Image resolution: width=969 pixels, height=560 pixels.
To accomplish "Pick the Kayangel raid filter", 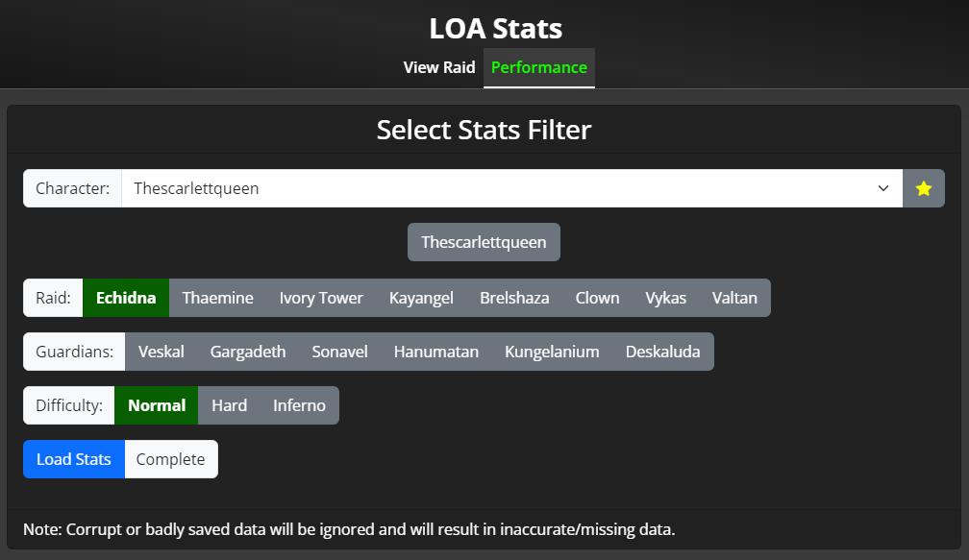I will 421,298.
